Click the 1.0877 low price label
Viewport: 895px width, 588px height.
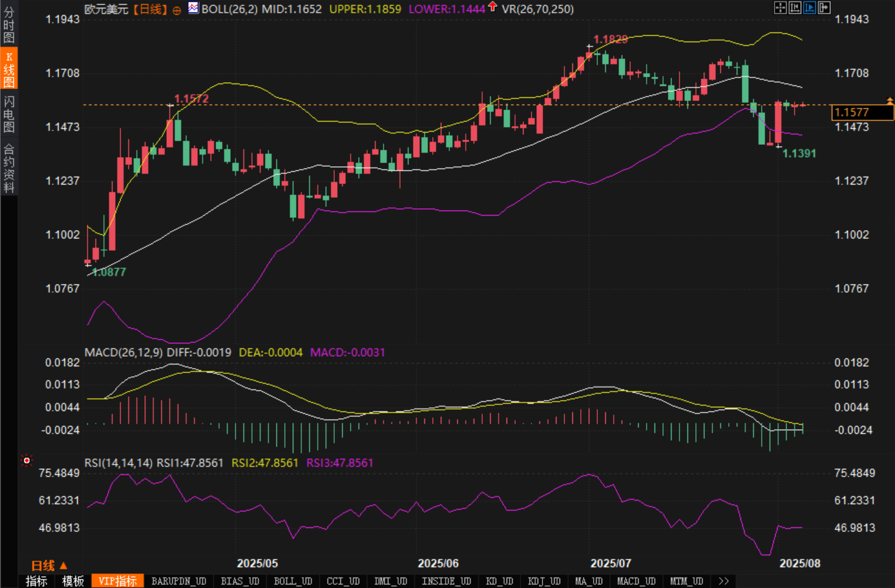coord(109,272)
